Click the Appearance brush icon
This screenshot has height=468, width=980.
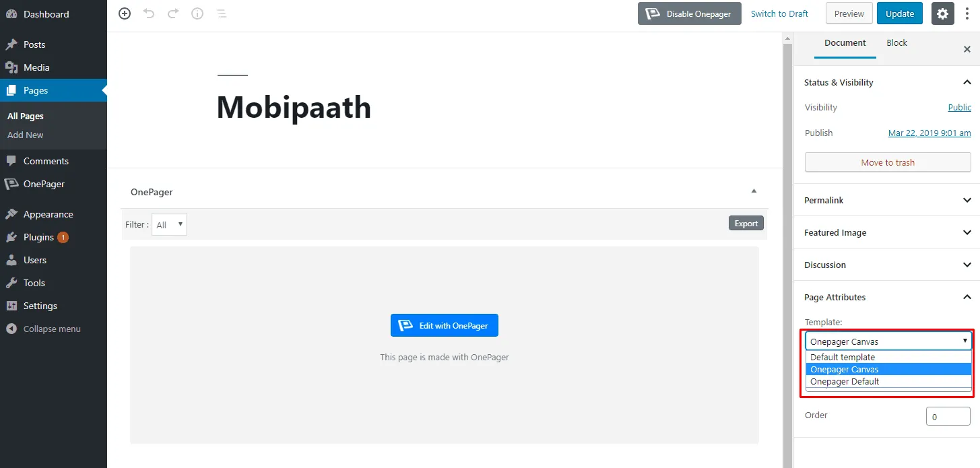pos(11,214)
